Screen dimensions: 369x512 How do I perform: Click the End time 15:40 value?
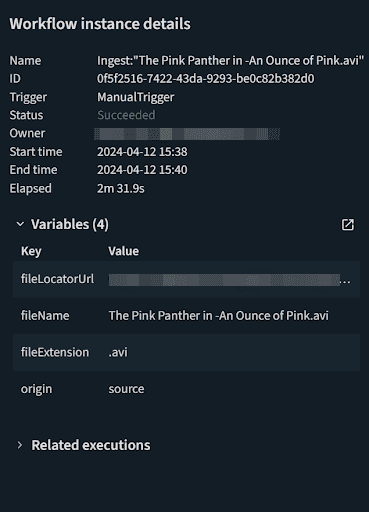(x=142, y=170)
